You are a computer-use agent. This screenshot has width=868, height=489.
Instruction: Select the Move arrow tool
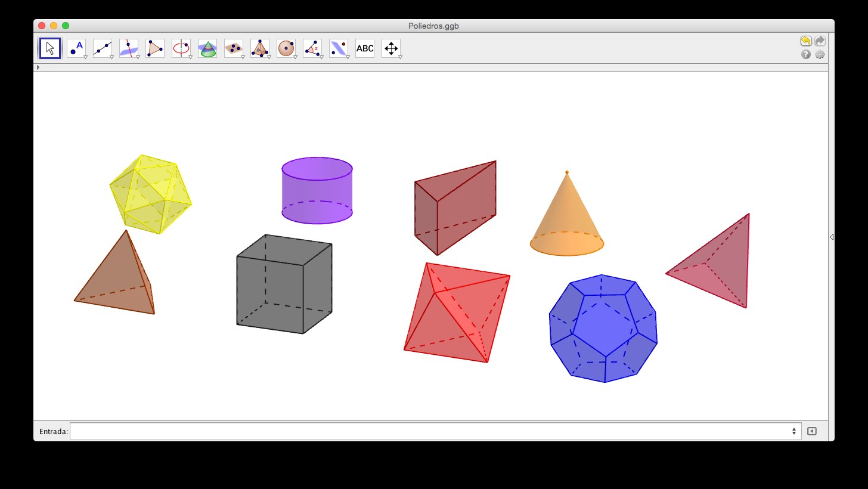pyautogui.click(x=49, y=48)
